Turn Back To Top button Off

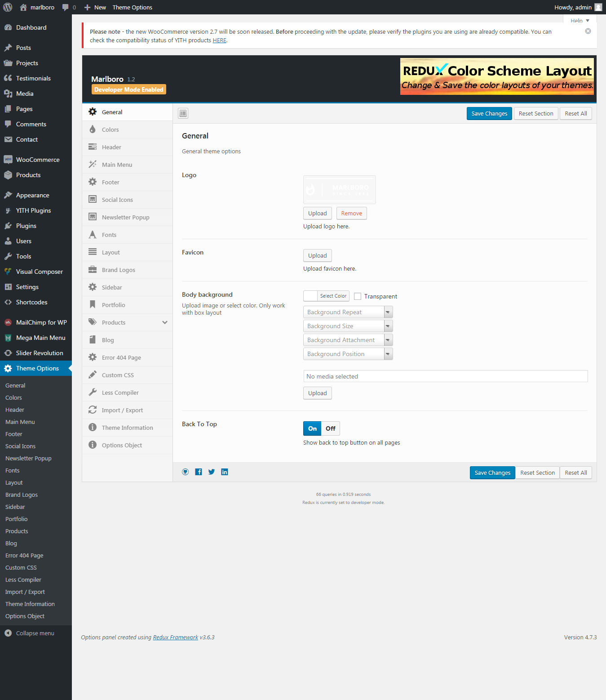pos(330,428)
